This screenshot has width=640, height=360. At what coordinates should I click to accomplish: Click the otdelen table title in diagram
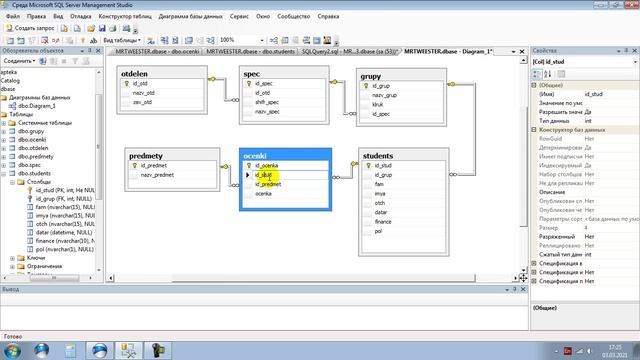click(x=134, y=74)
